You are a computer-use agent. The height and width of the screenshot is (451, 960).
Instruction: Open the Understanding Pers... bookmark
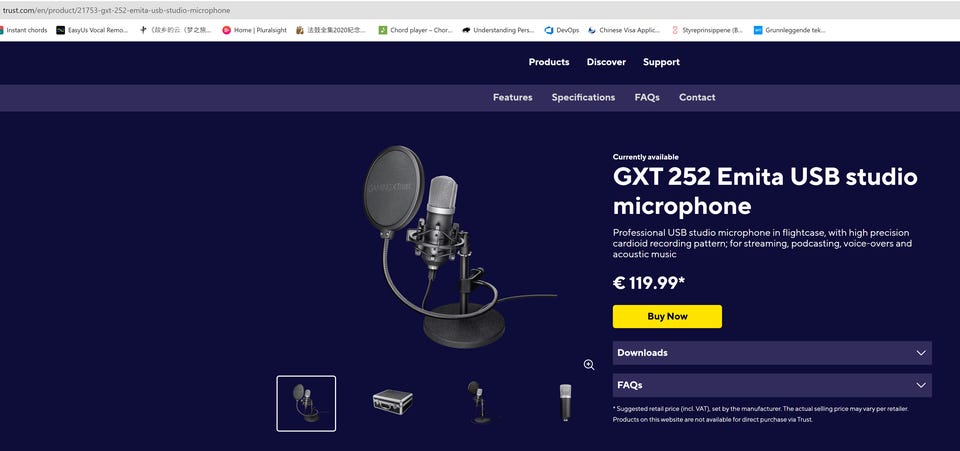498,30
